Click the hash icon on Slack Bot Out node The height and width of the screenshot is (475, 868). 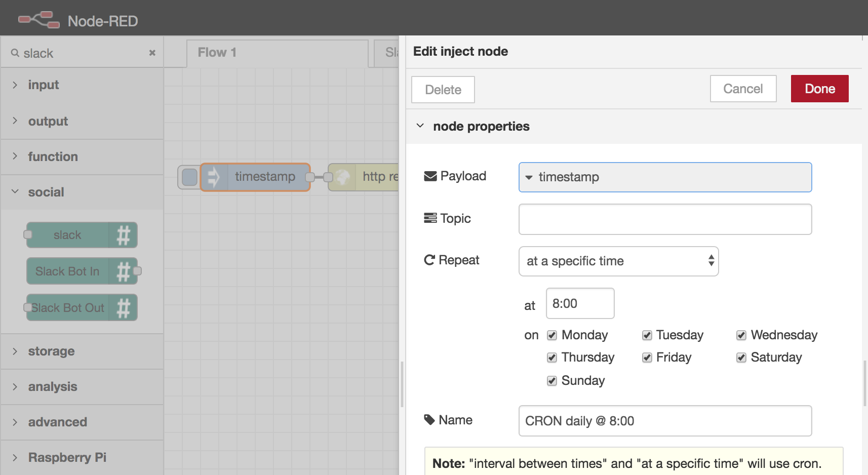124,308
